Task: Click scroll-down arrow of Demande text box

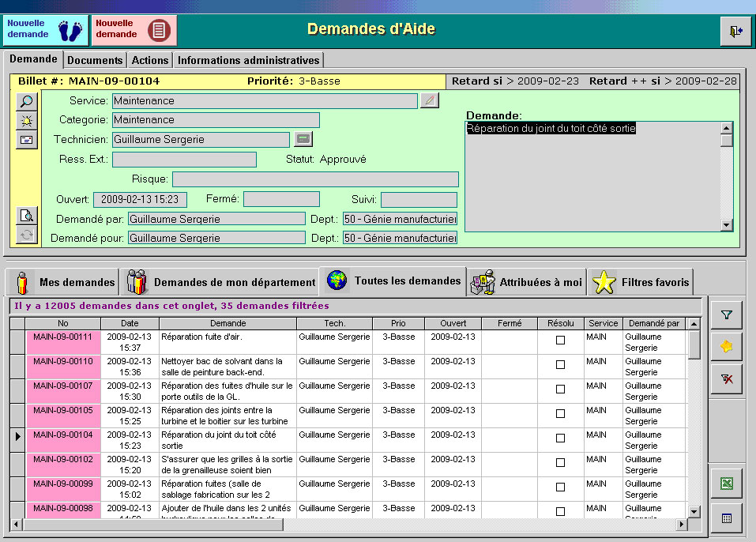Action: tap(726, 224)
